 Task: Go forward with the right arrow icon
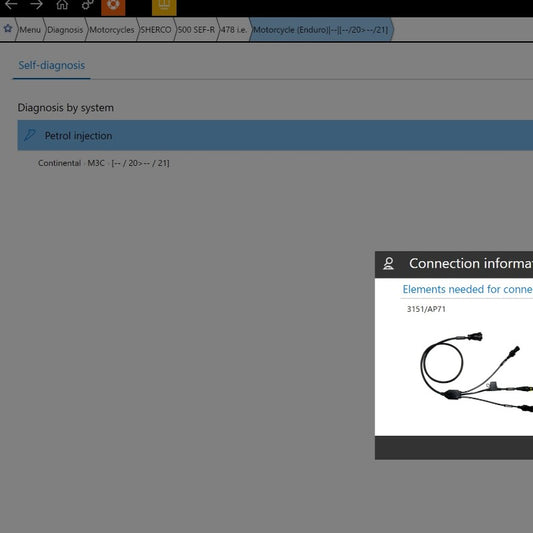36,5
